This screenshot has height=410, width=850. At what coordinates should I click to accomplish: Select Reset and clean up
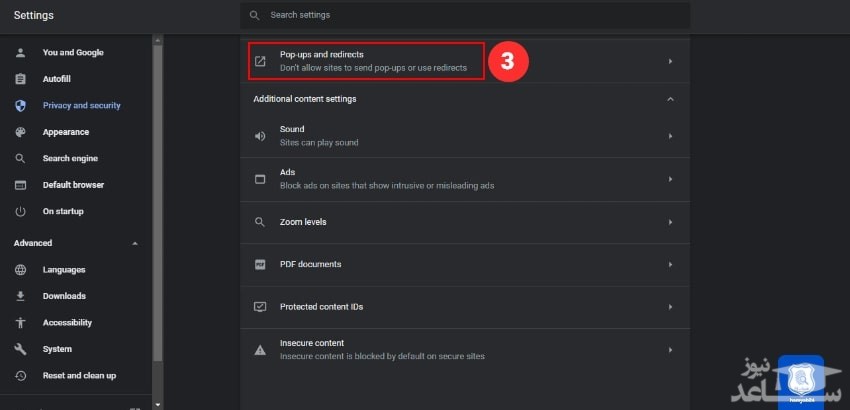click(79, 376)
